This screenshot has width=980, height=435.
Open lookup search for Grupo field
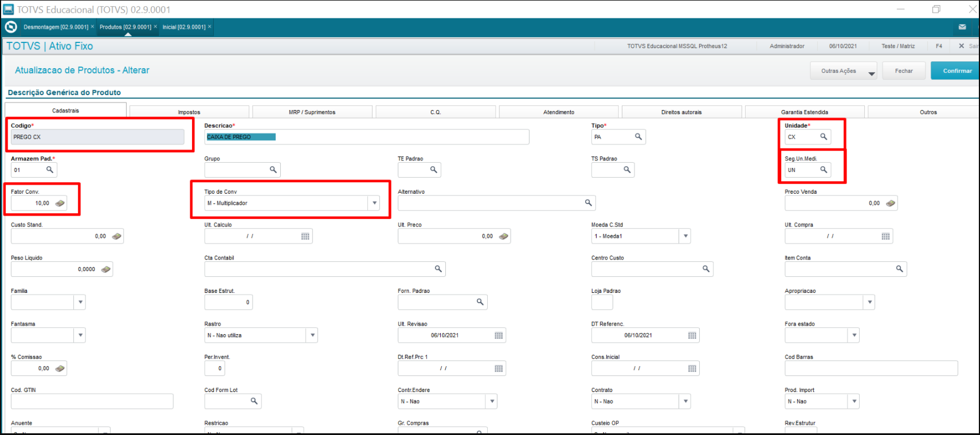(273, 170)
